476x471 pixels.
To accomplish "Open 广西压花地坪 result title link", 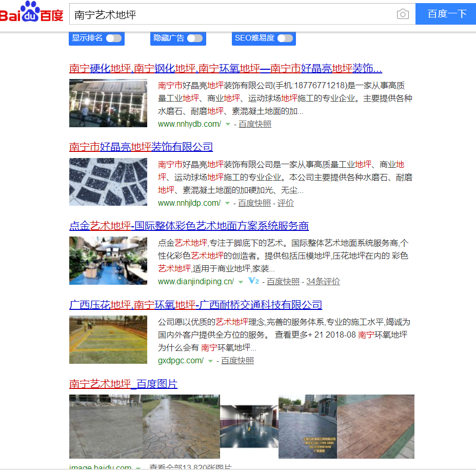I will (195, 305).
